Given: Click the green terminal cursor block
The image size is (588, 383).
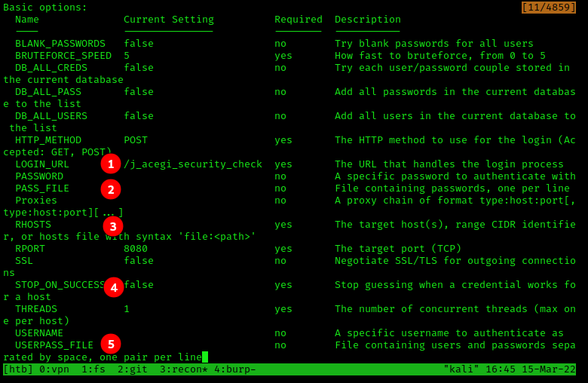Looking at the screenshot, I should 205,357.
